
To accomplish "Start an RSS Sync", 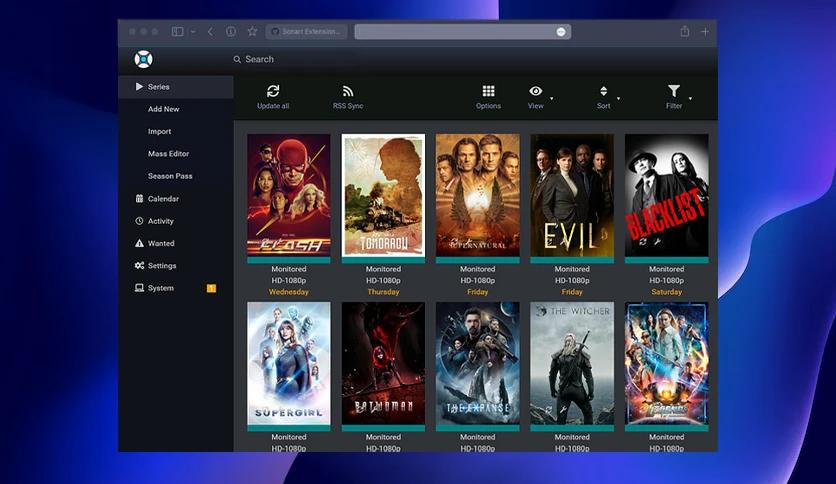I will [x=348, y=96].
